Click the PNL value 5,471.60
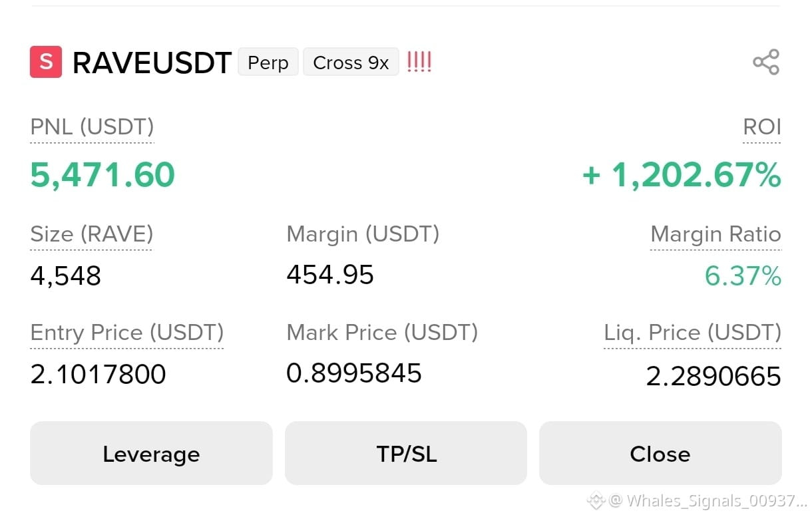Image resolution: width=812 pixels, height=517 pixels. point(102,175)
